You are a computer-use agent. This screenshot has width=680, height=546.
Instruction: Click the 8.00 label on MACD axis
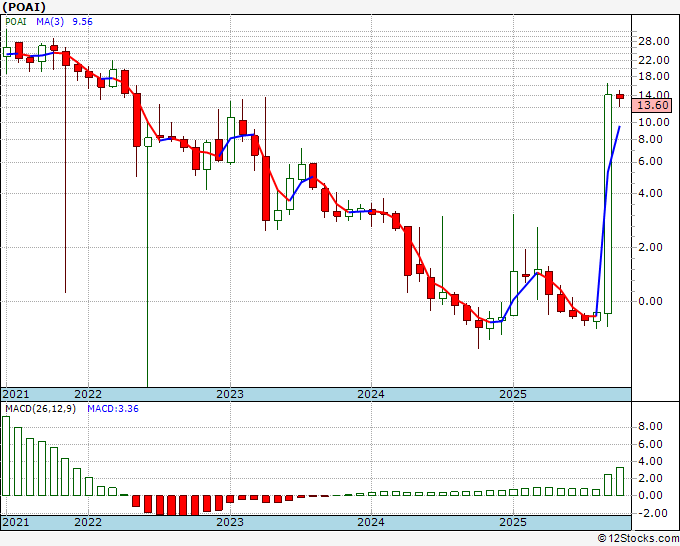651,427
